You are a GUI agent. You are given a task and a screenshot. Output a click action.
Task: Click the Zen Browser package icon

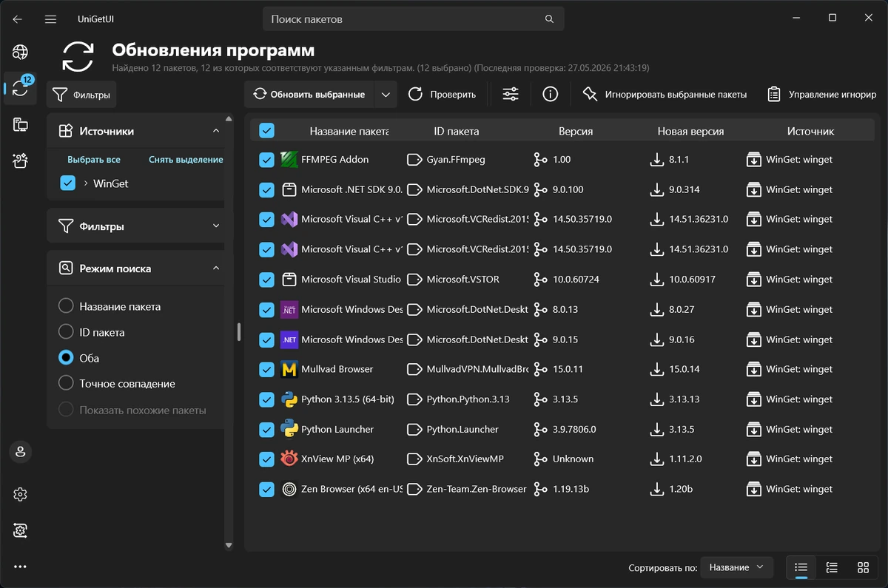(x=289, y=489)
